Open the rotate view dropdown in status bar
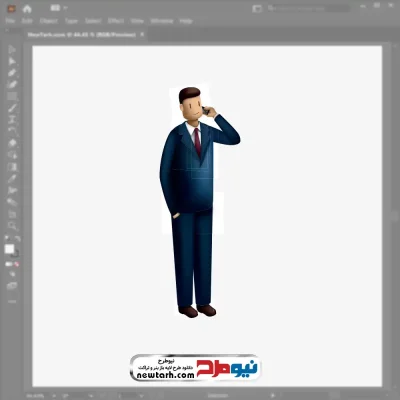Viewport: 400px width, 400px height. (91, 396)
